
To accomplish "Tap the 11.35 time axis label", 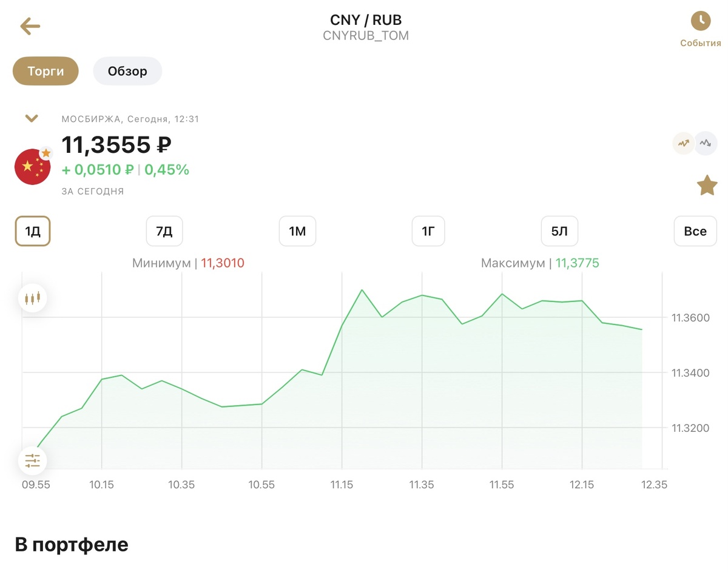I will tap(422, 485).
